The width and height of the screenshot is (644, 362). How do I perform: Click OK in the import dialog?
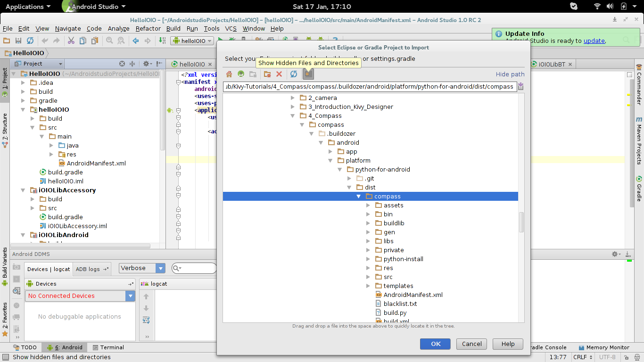435,344
